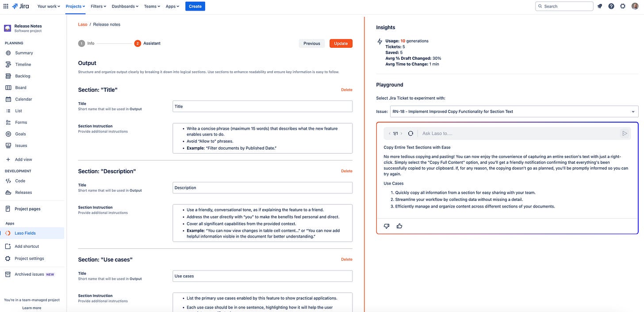Expand the Filters menu
Viewport: 644px width, 312px height.
98,6
